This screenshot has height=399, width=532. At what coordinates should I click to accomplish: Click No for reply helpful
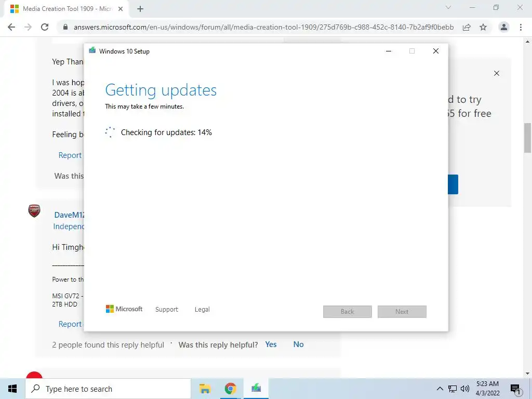299,344
